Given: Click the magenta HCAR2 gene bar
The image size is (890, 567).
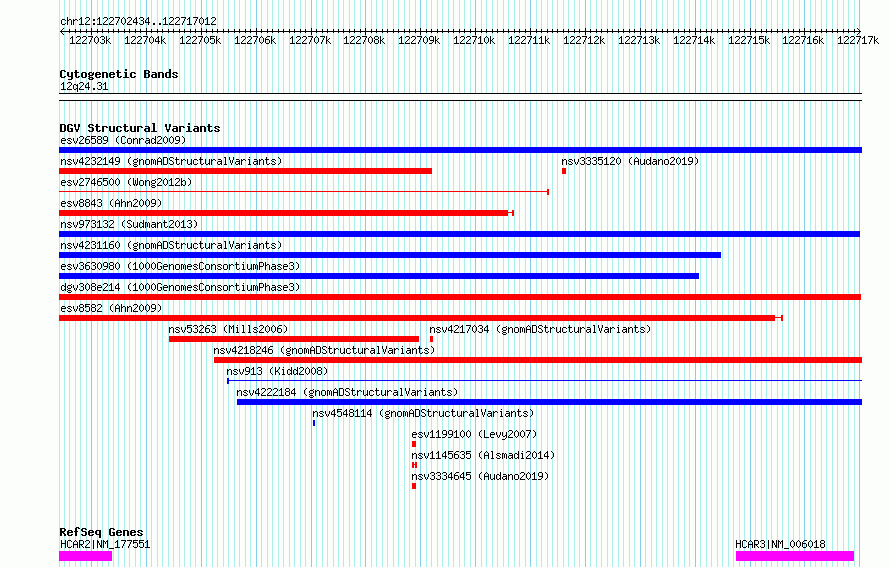Looking at the screenshot, I should coord(86,556).
